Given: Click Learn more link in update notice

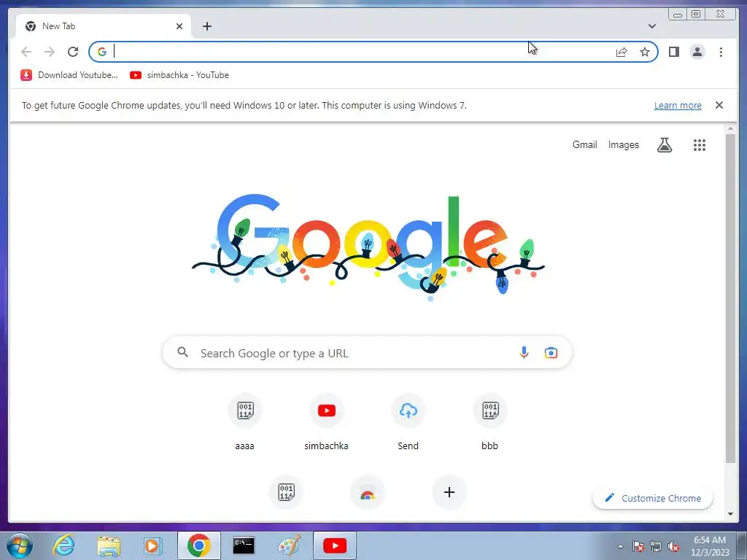Looking at the screenshot, I should [x=678, y=105].
